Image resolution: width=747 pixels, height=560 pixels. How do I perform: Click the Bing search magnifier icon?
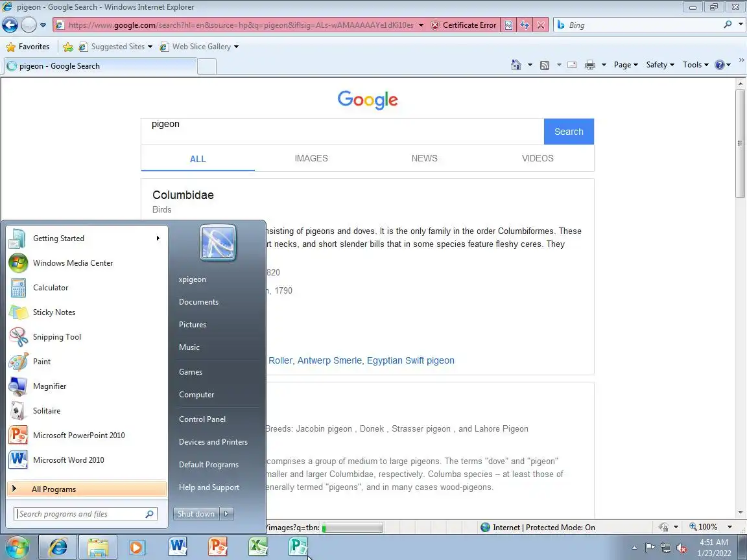728,24
